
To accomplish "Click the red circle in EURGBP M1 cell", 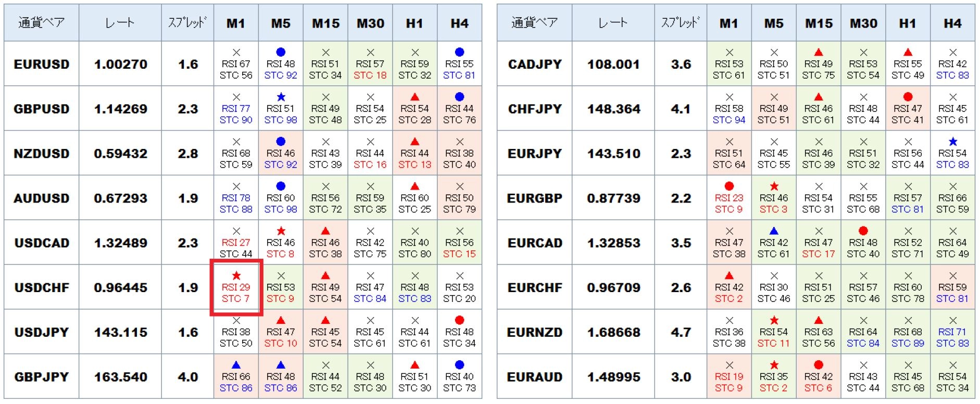I will point(729,186).
